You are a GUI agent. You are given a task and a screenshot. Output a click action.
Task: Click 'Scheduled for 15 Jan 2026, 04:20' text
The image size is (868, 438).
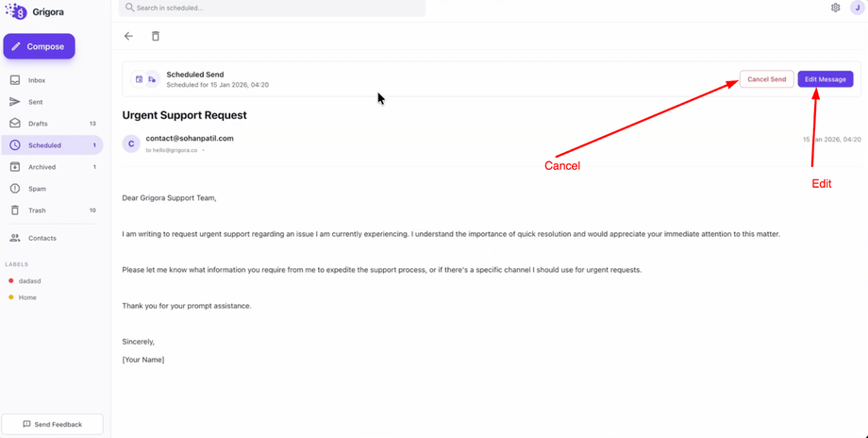[218, 85]
